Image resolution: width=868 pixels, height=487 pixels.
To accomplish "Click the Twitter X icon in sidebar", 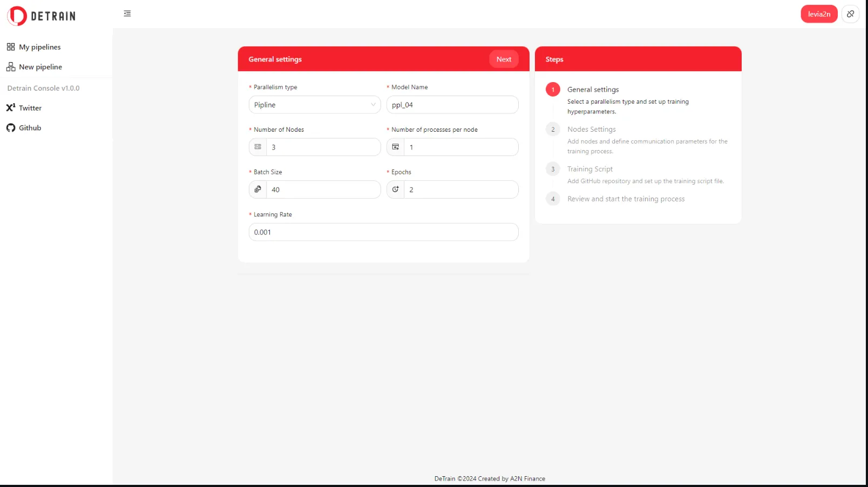I will 11,108.
